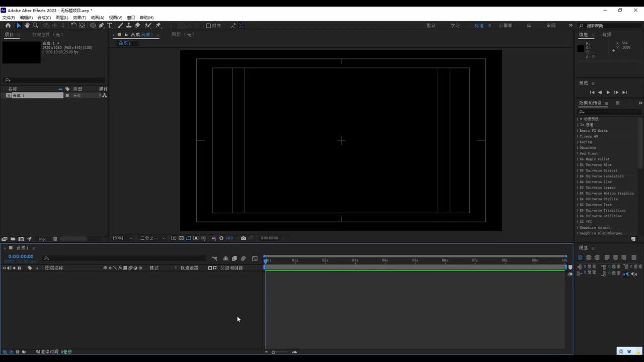Toggle hide shy layers in timeline

226,258
